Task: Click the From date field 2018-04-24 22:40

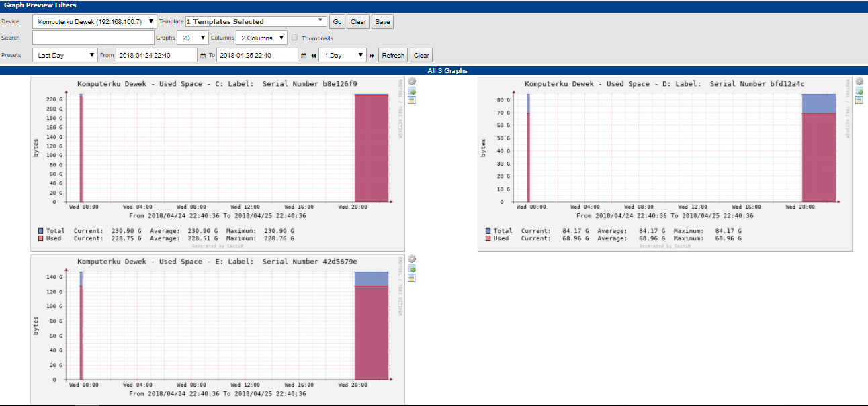Action: [x=156, y=55]
